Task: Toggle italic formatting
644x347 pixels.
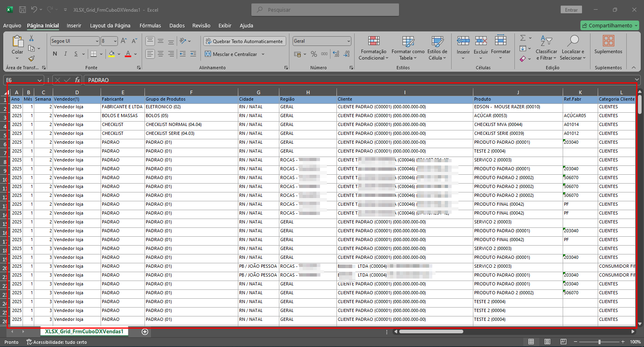Action: tap(66, 54)
